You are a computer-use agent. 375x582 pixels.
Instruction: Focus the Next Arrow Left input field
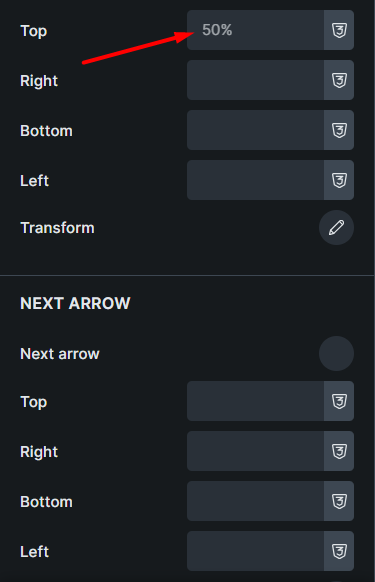tap(255, 552)
